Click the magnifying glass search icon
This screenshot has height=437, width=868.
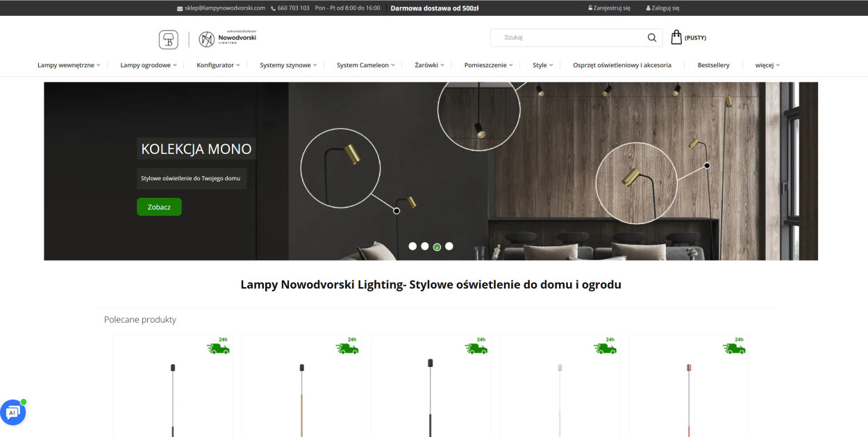coord(651,38)
